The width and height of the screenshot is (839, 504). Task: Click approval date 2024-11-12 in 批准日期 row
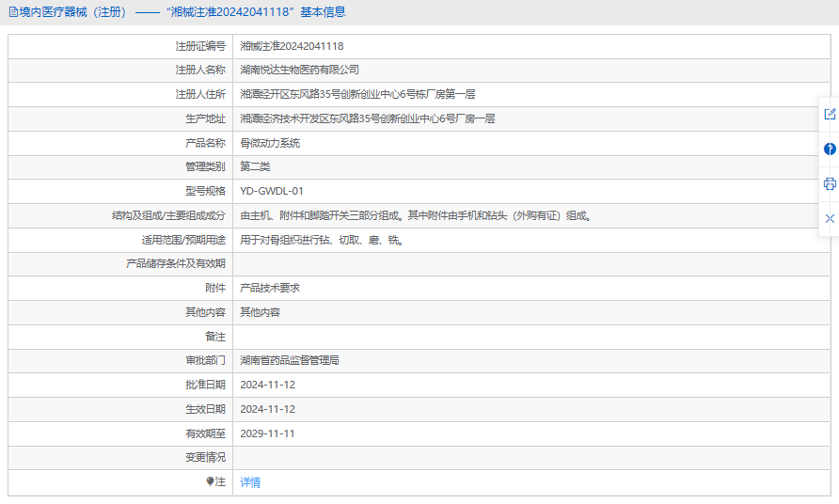click(267, 385)
